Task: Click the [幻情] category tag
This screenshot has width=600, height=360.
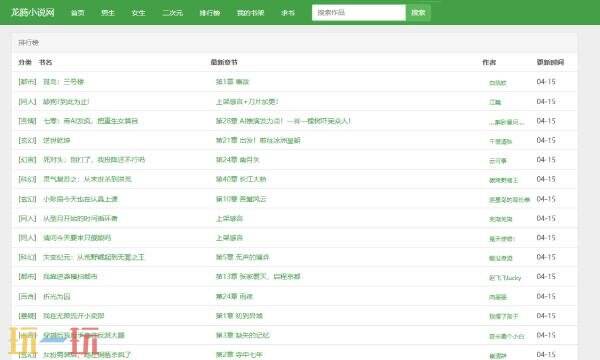Action: coord(28,160)
